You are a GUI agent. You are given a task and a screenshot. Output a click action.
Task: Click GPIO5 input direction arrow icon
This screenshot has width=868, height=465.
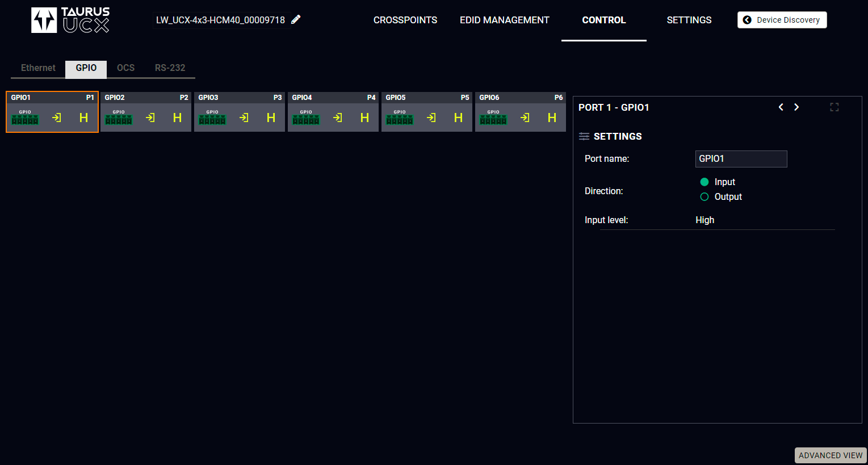431,118
